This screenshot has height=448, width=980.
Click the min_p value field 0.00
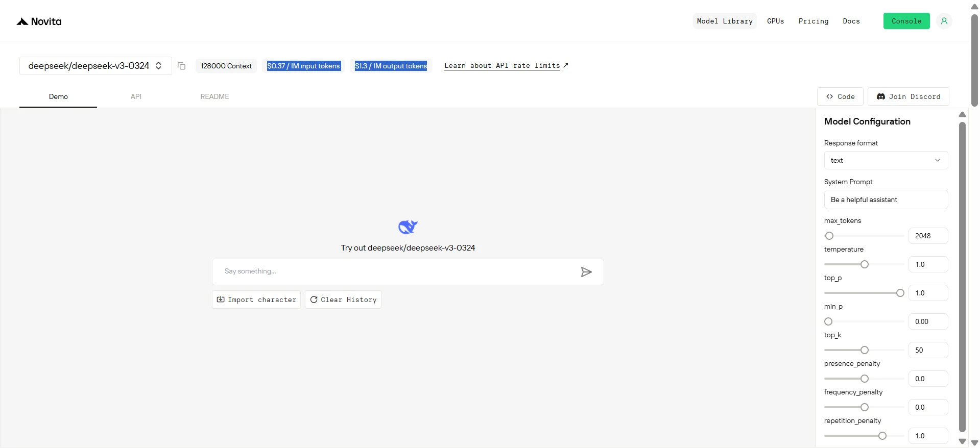tap(928, 321)
